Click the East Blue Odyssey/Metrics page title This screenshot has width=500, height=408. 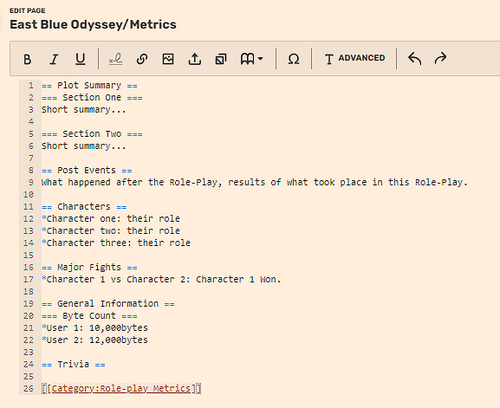93,25
